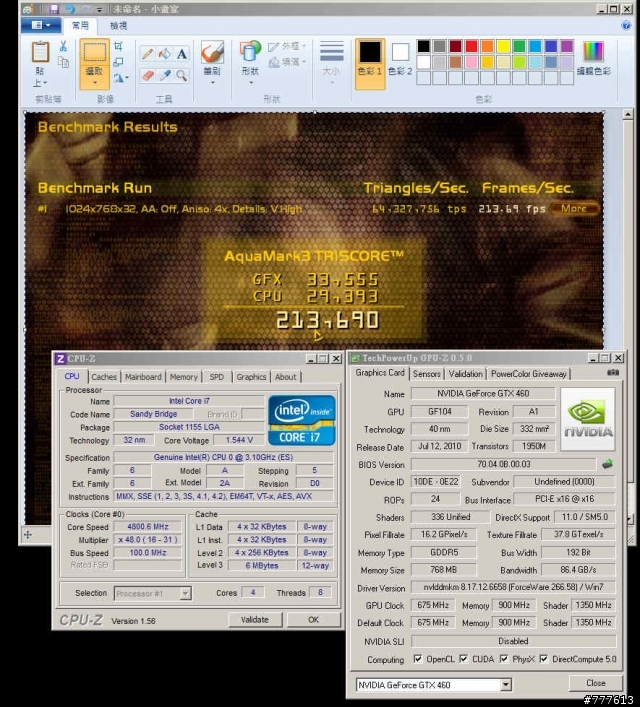Open the CPU-Z Processor #1 selection dropdown
Screen dimensions: 640x708
185,593
